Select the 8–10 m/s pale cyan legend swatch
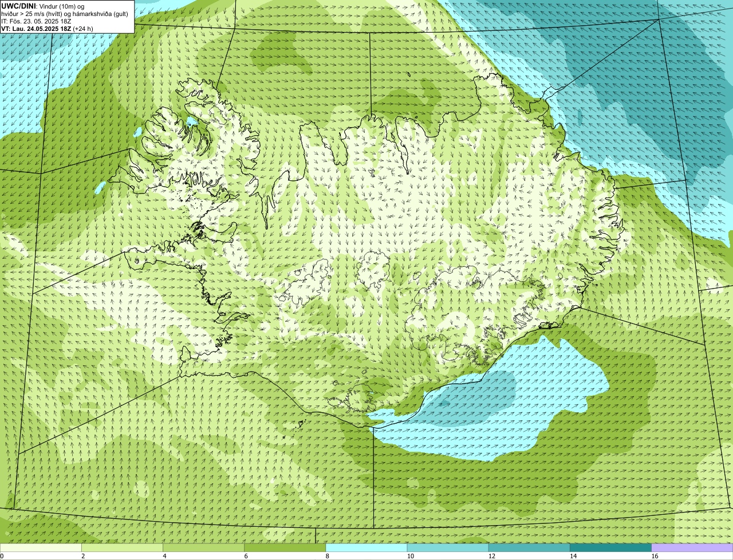The height and width of the screenshot is (560, 733). click(x=366, y=547)
